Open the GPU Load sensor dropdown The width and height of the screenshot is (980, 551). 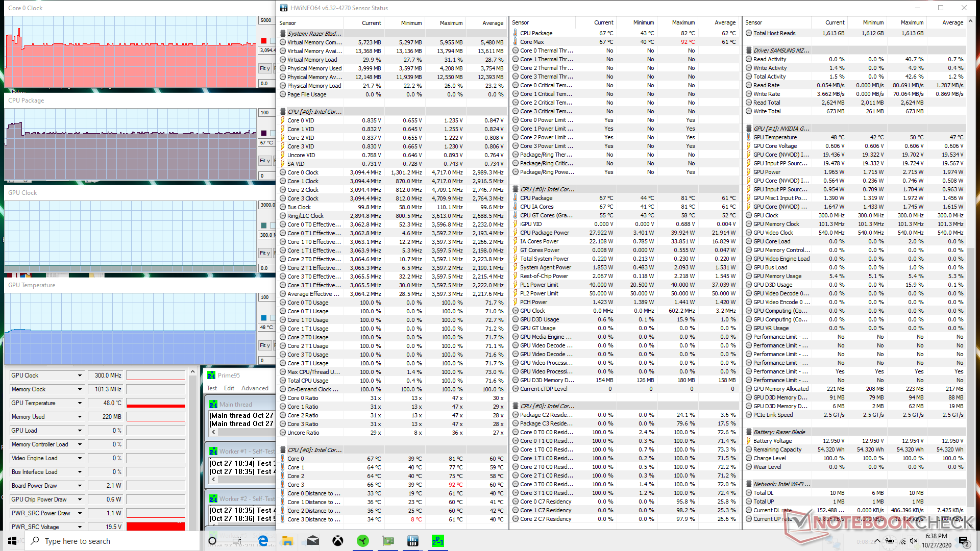pos(80,431)
